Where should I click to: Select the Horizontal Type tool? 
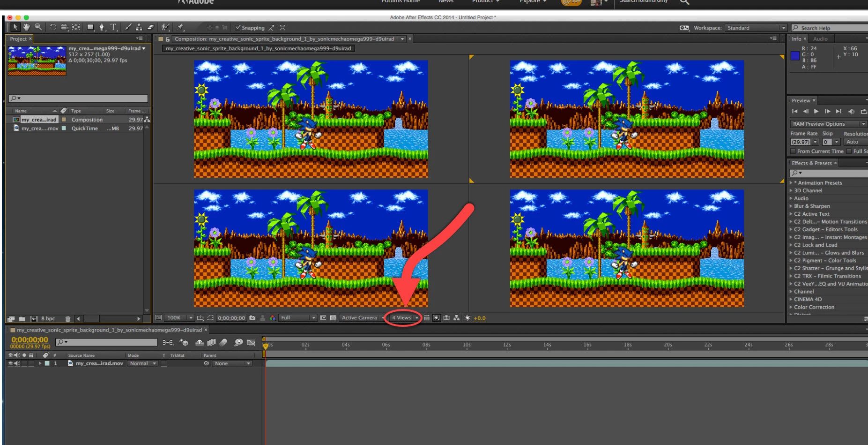(x=113, y=27)
